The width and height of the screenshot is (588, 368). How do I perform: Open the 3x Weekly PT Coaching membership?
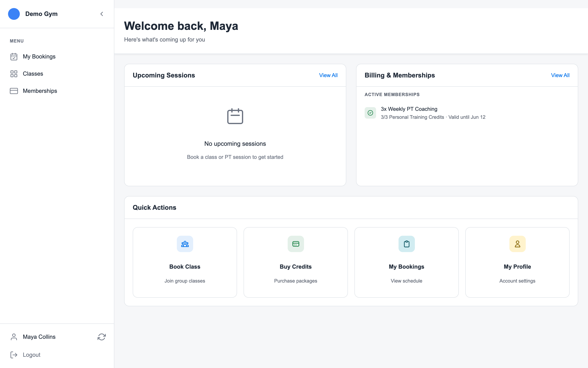(x=409, y=109)
